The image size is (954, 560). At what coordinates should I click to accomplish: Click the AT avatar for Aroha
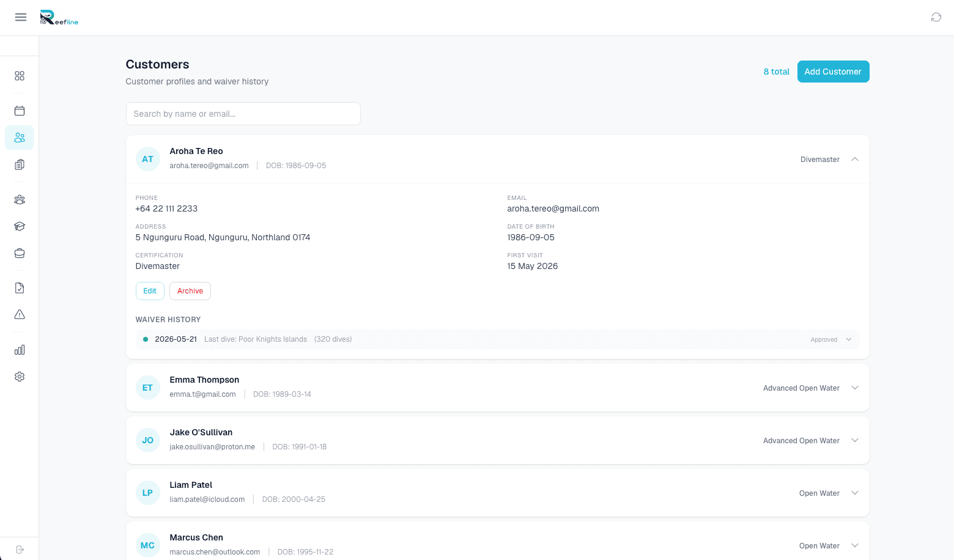point(148,159)
